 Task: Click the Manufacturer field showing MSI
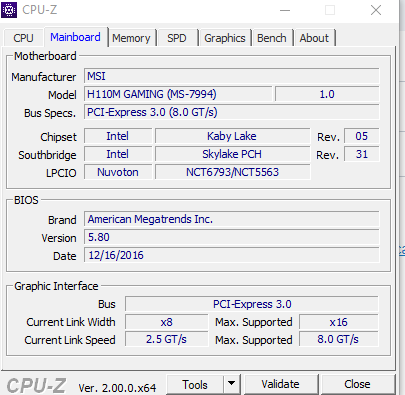pos(232,76)
